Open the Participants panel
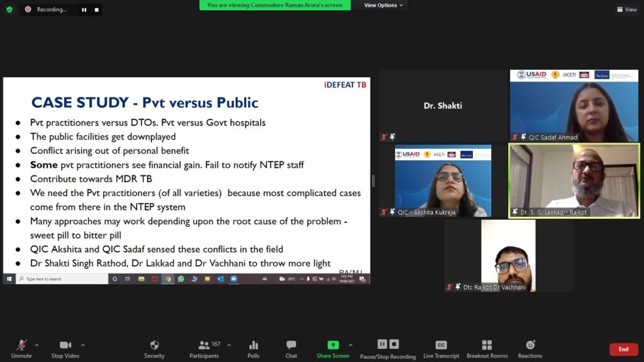Viewport: 644px width, 362px height. [204, 349]
